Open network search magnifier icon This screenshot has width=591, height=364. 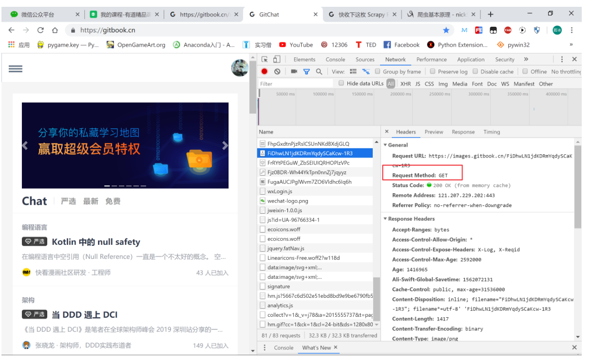319,72
